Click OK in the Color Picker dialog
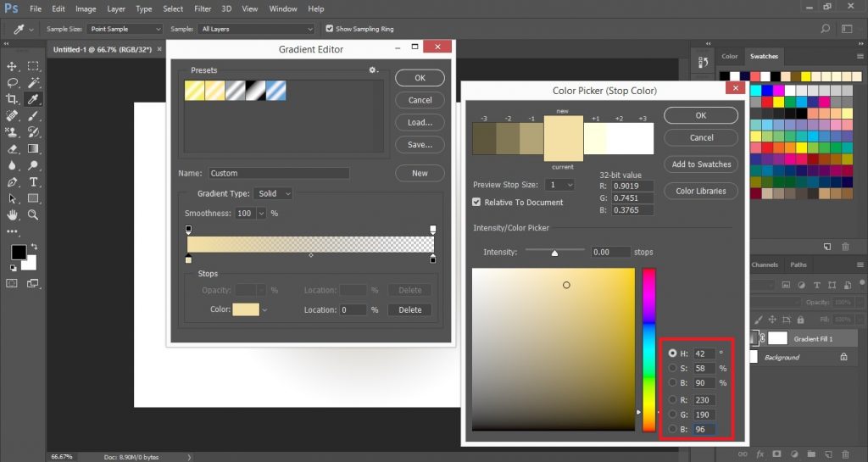This screenshot has width=868, height=462. click(701, 115)
